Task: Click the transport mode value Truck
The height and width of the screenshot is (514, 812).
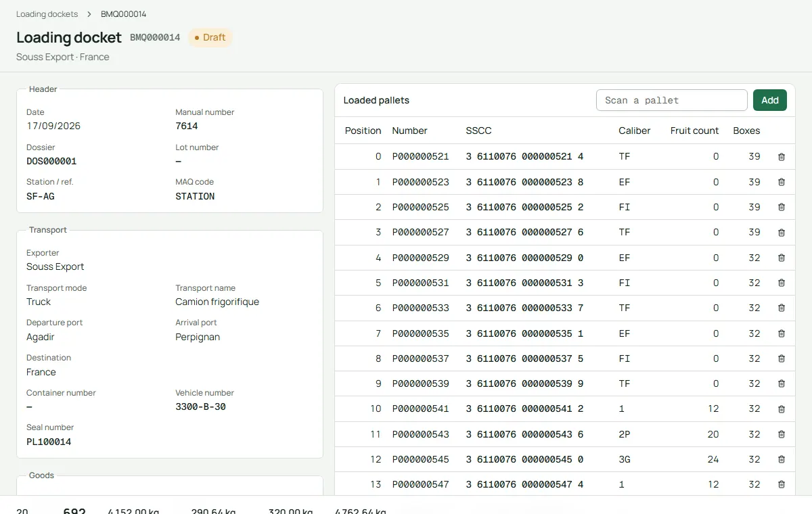Action: tap(39, 302)
